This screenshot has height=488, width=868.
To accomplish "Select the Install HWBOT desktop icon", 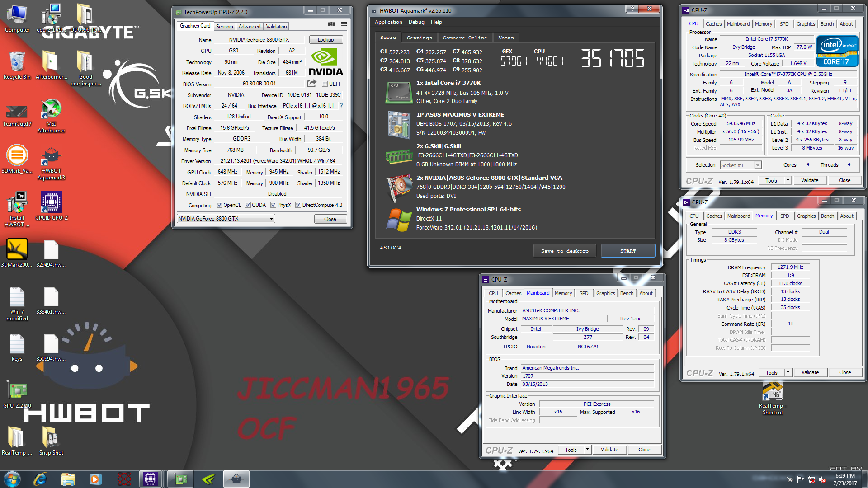I will pos(17,209).
